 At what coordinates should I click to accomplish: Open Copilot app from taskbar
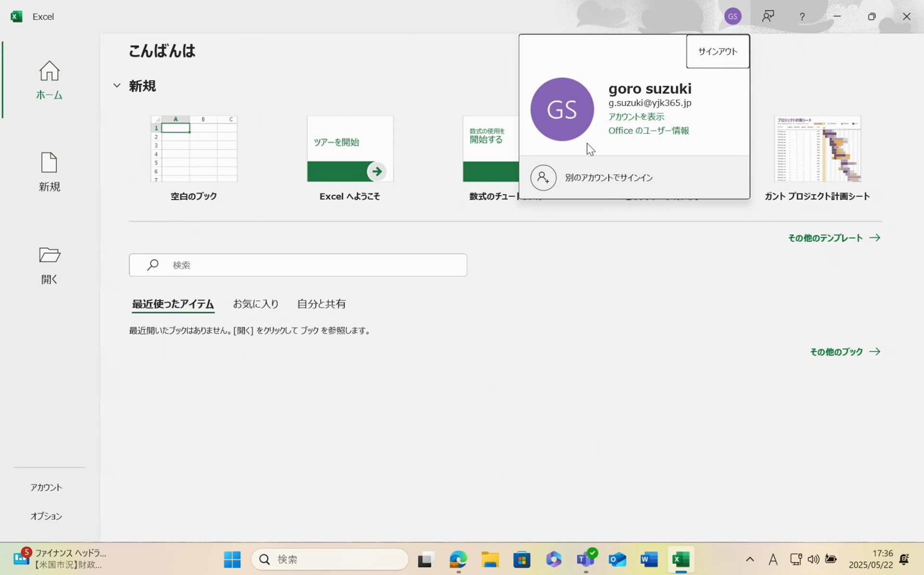point(553,559)
